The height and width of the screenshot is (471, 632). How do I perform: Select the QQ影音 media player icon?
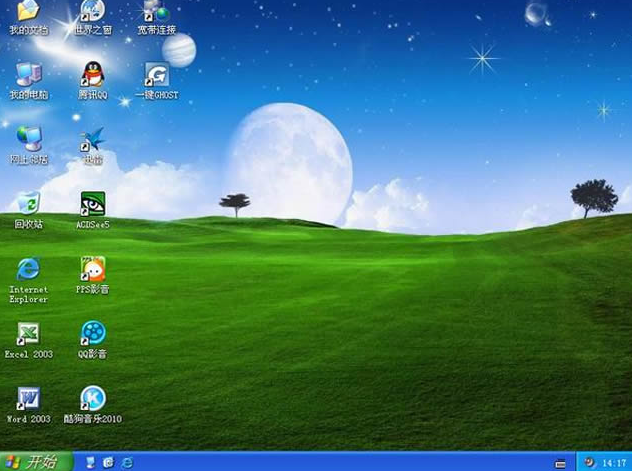pos(93,334)
